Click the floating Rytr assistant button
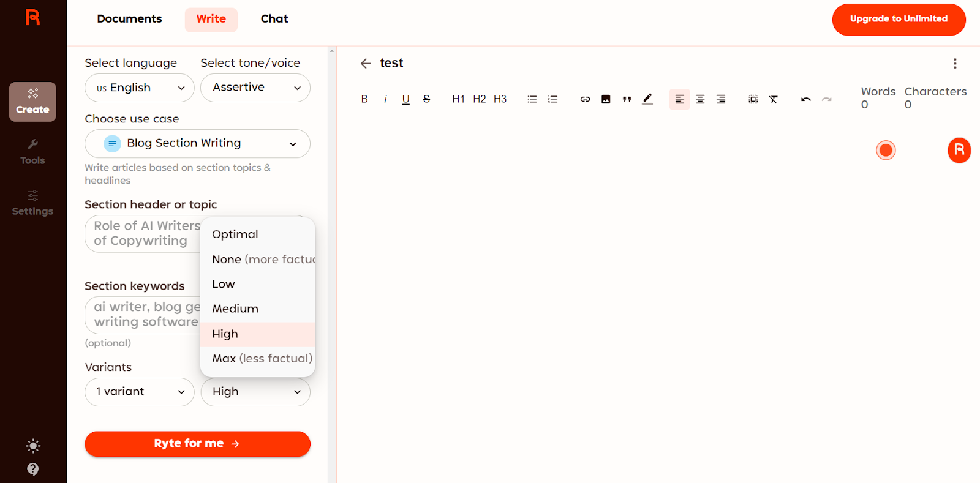This screenshot has height=483, width=980. [959, 150]
